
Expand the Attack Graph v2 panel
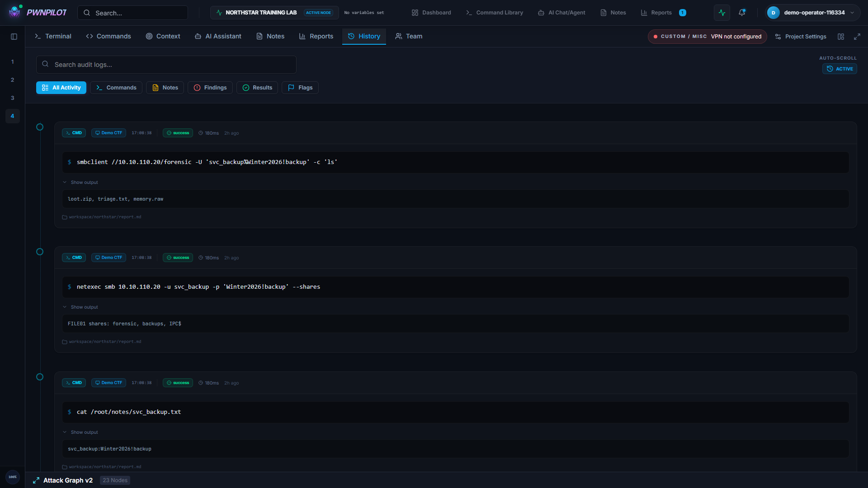point(36,480)
